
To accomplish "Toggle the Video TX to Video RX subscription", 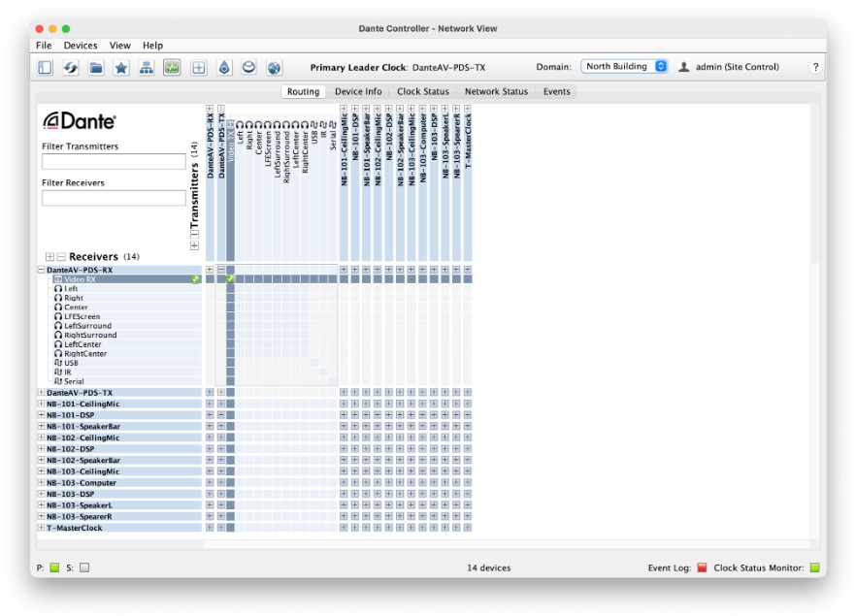I will (230, 279).
